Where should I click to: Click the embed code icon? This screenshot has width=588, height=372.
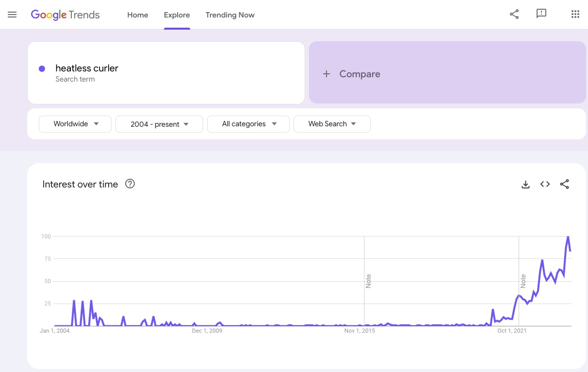(x=545, y=184)
